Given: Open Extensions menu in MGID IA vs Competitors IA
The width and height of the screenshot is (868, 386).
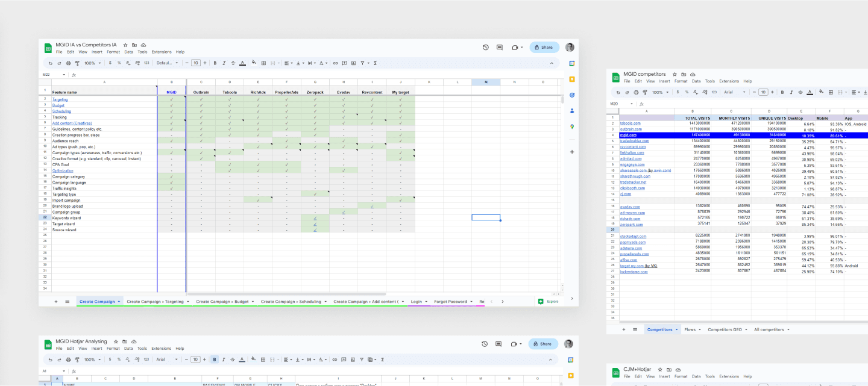Looking at the screenshot, I should tap(162, 52).
